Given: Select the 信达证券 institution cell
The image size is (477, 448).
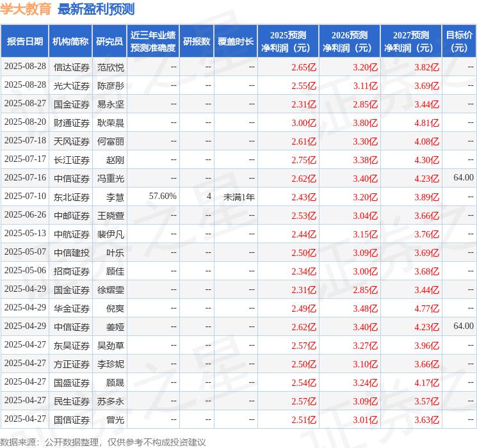Looking at the screenshot, I should (x=72, y=67).
